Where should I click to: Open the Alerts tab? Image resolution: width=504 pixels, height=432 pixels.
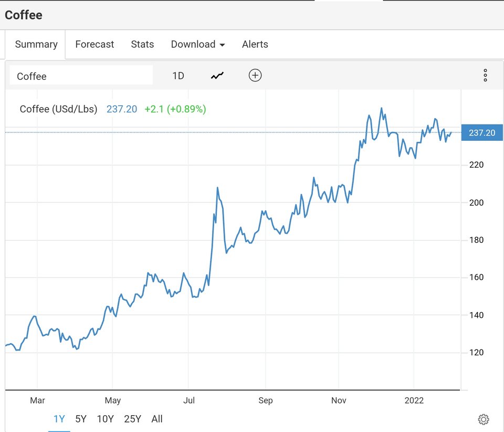pyautogui.click(x=255, y=44)
